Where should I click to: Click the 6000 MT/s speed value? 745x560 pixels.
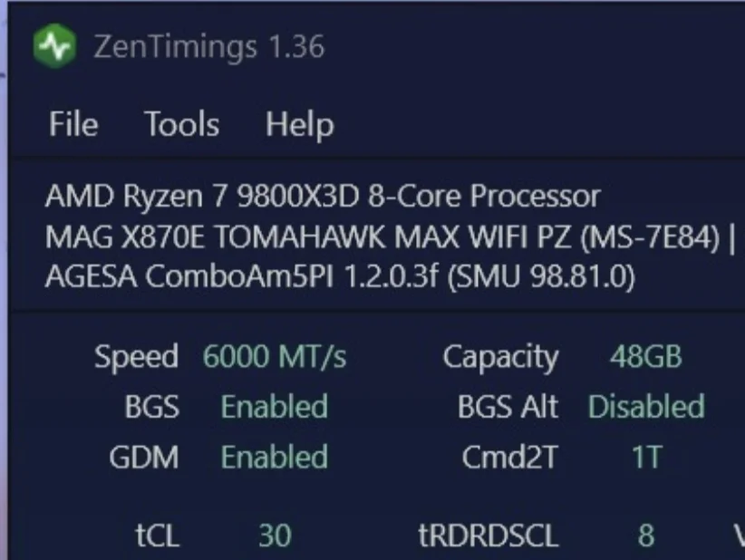pyautogui.click(x=275, y=357)
